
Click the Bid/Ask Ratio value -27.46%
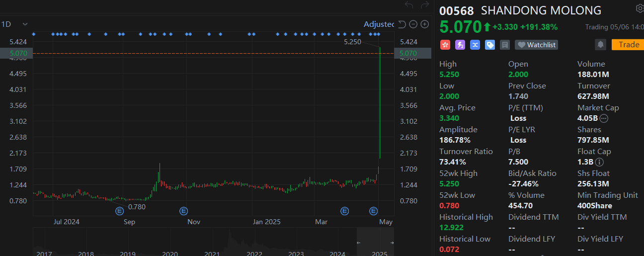(x=524, y=184)
